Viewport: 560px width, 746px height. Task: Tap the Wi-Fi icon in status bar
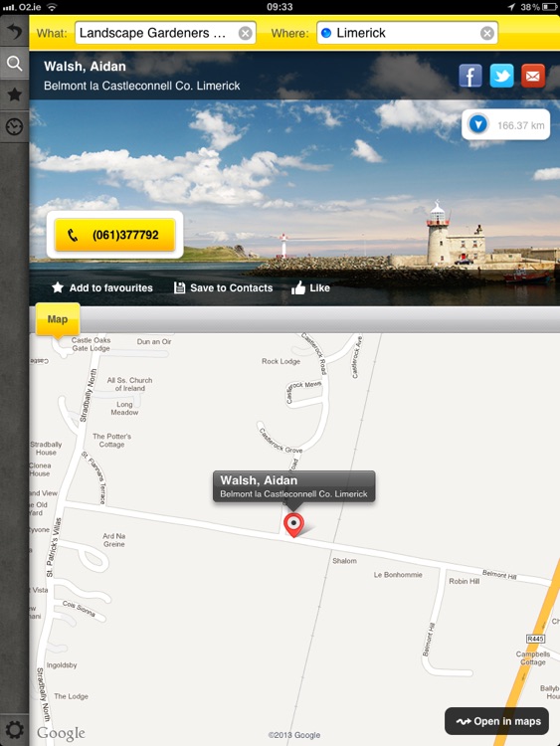point(52,7)
